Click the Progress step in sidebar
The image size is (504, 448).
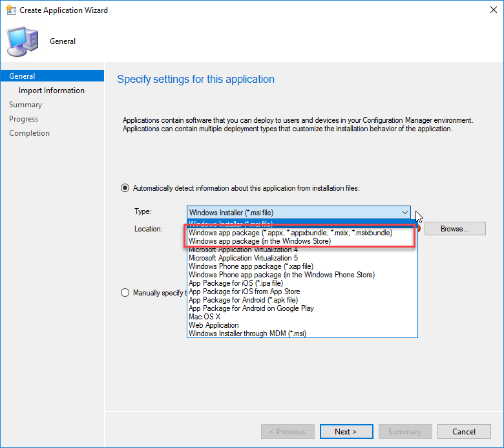(23, 119)
